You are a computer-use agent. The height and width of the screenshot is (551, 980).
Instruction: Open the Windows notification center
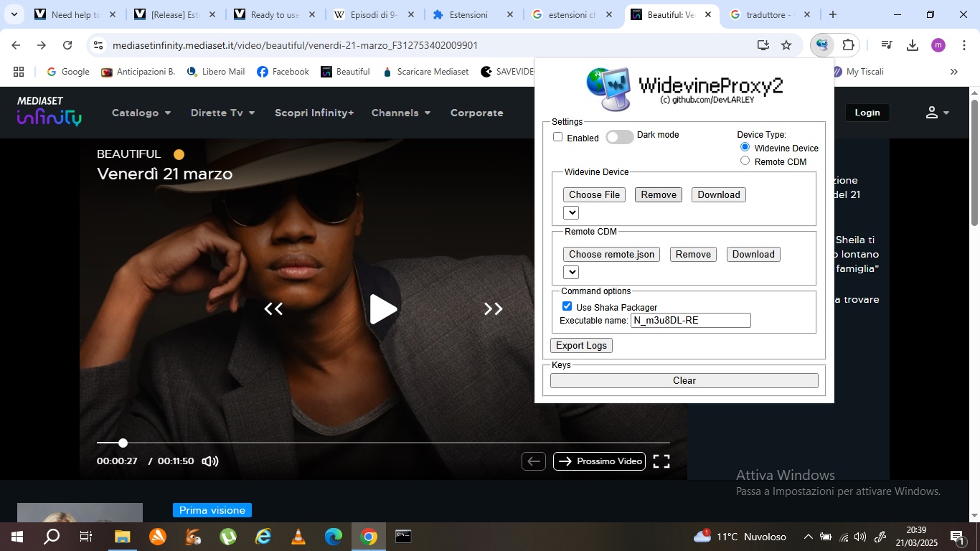957,537
